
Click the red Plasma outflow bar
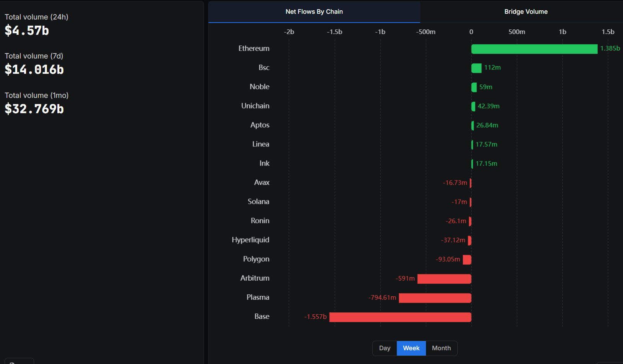(435, 298)
